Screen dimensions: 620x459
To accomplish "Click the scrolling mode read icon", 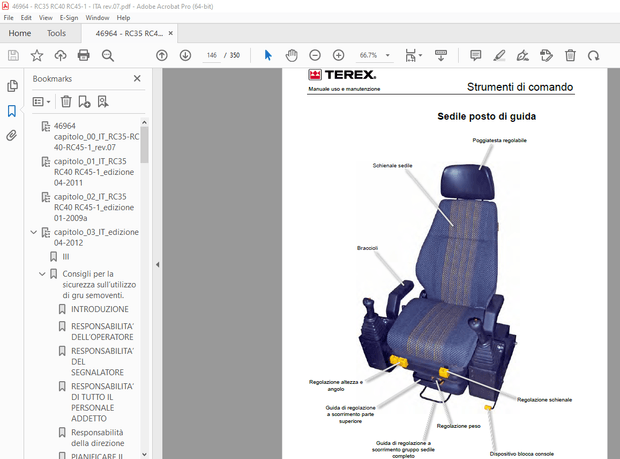I will click(x=440, y=55).
